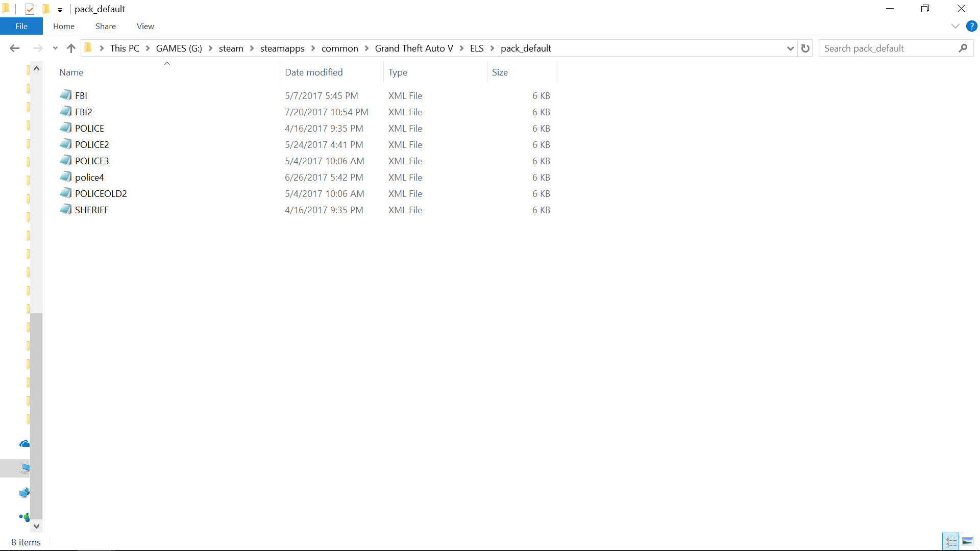The width and height of the screenshot is (980, 551).
Task: Switch to large thumbnails view layout
Action: click(x=968, y=541)
